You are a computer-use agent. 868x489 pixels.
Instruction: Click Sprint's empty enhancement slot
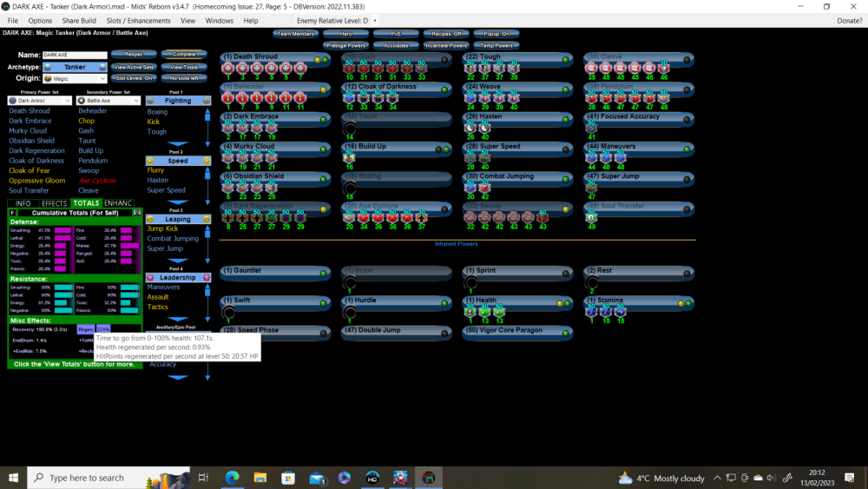tap(470, 282)
